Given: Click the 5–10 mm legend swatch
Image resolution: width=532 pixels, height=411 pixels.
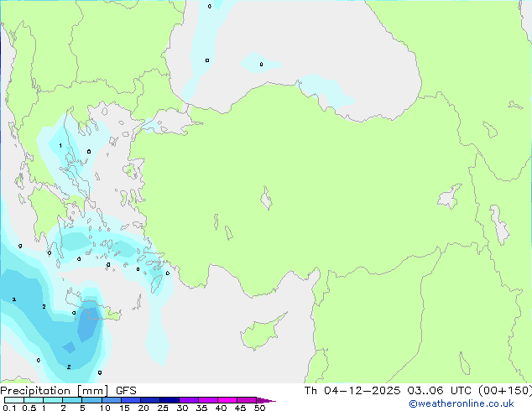Looking at the screenshot, I should pos(91,400).
